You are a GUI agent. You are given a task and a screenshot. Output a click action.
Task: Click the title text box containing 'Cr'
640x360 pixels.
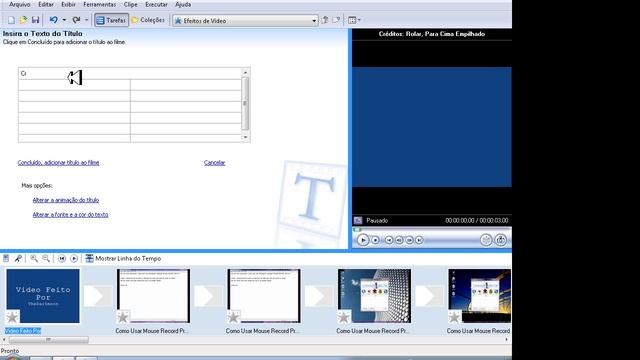click(130, 73)
